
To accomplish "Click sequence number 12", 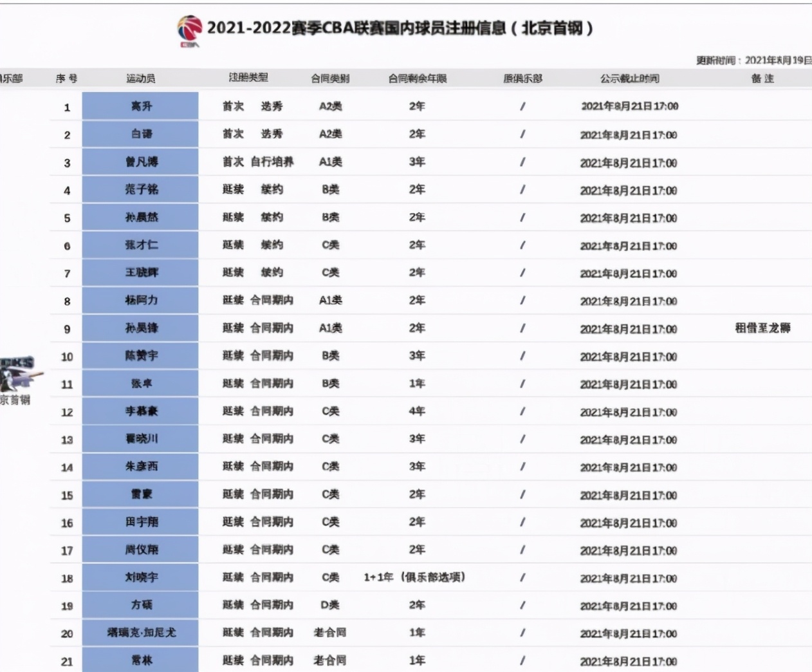I will pos(67,412).
